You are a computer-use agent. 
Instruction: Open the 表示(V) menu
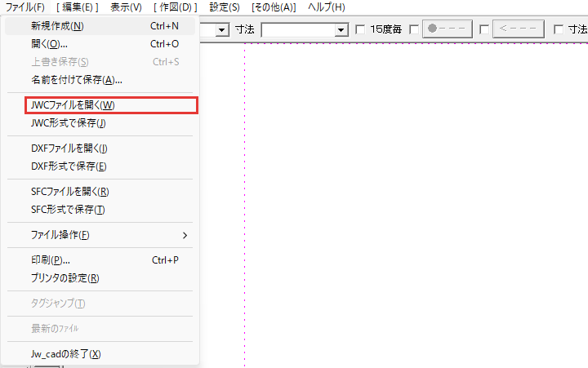click(126, 7)
